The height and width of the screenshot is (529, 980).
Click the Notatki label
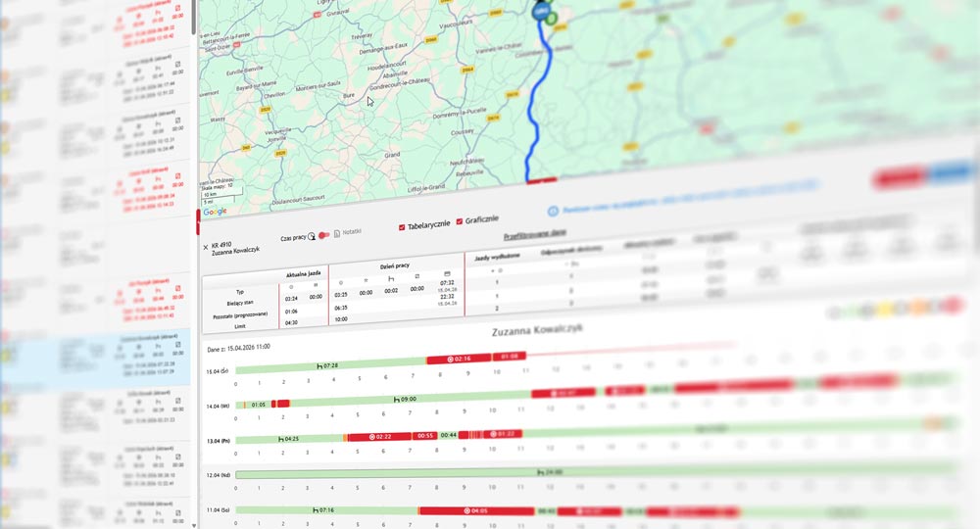tap(352, 232)
